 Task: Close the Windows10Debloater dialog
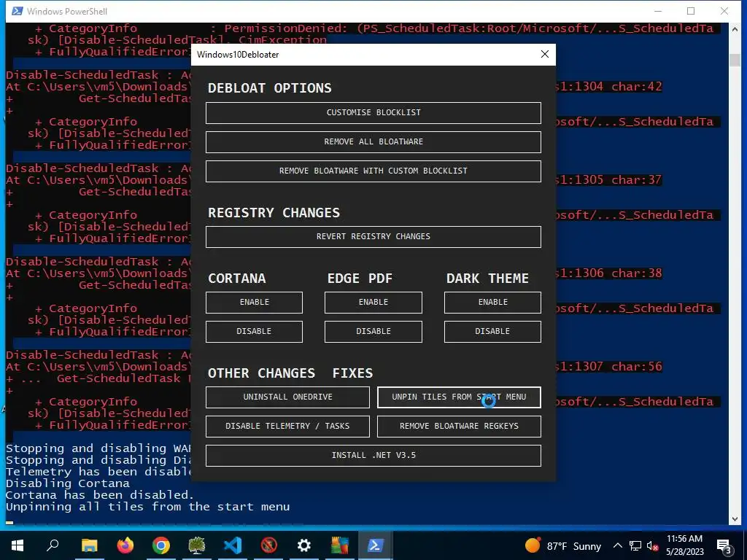pyautogui.click(x=545, y=54)
